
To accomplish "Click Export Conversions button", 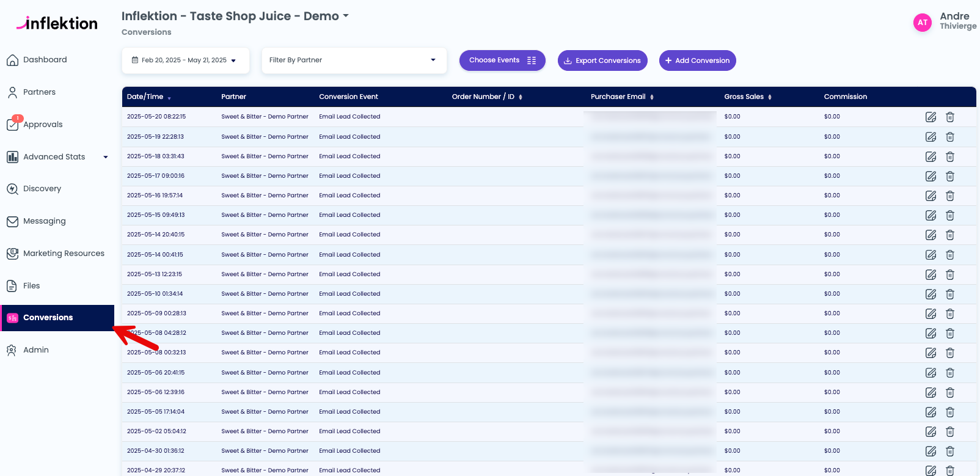I will click(602, 60).
